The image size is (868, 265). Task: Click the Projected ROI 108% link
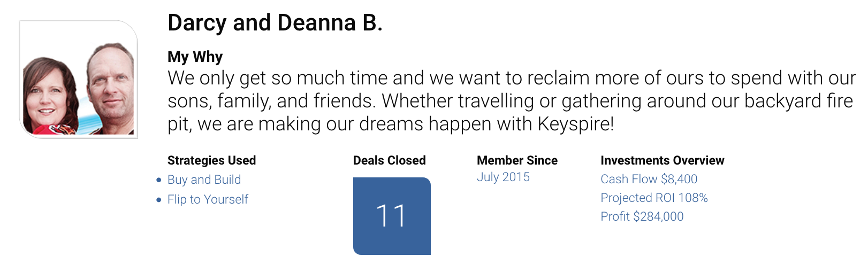coord(654,198)
